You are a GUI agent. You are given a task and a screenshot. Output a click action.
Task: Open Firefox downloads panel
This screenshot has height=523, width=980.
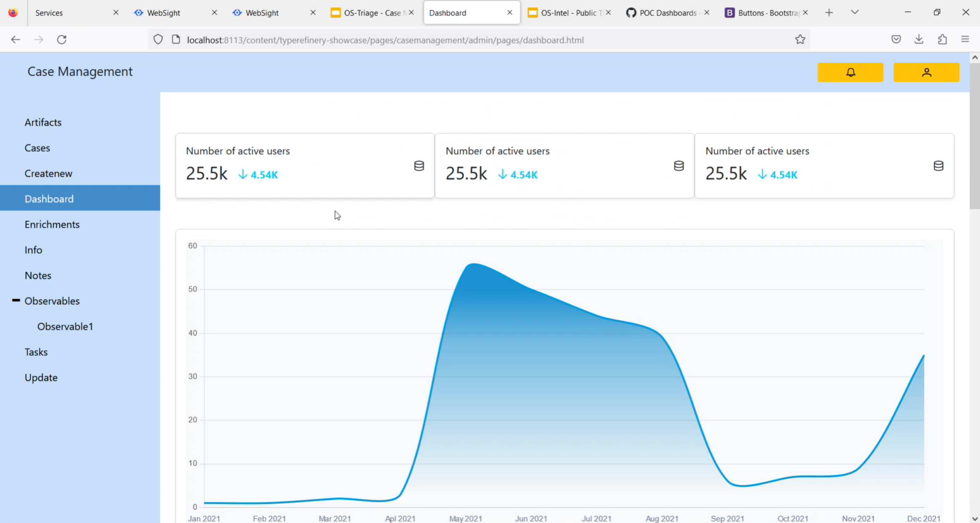coord(919,40)
